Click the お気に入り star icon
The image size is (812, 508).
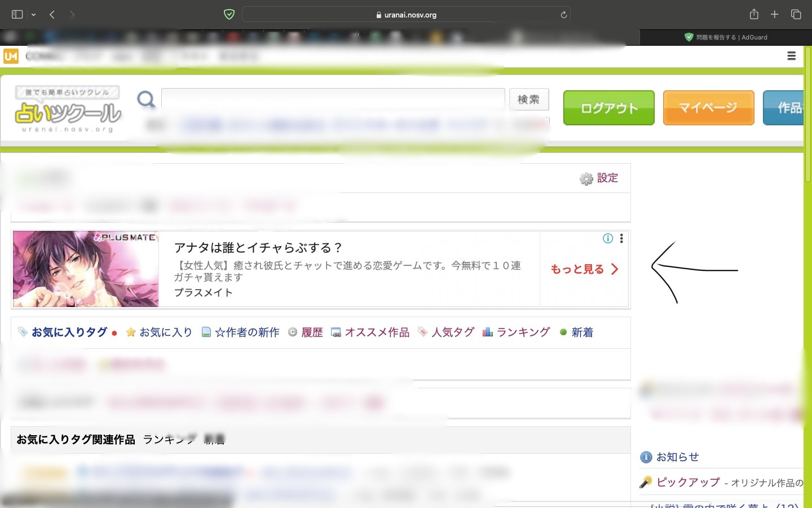[x=131, y=332]
